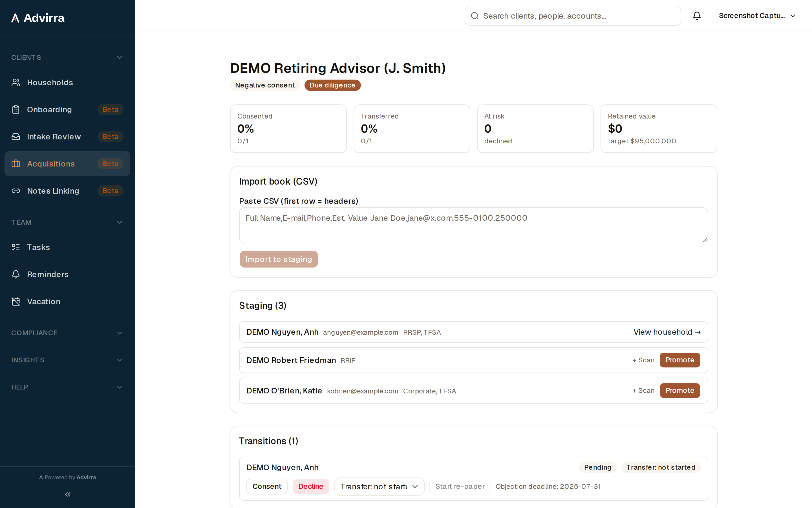Open Notes Linking page

67,191
